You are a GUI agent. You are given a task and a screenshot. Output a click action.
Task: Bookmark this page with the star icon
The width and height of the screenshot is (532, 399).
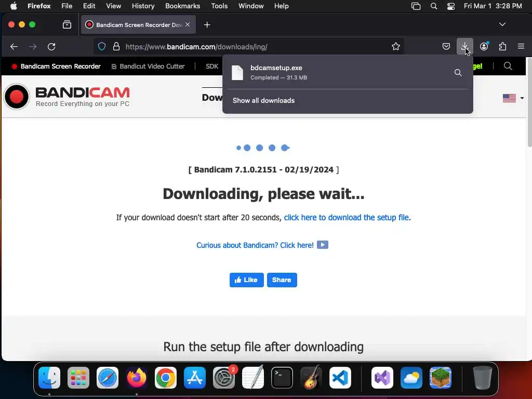pos(395,46)
